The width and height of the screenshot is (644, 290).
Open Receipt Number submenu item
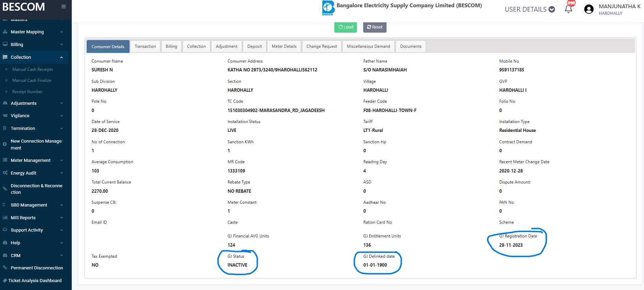tap(27, 92)
